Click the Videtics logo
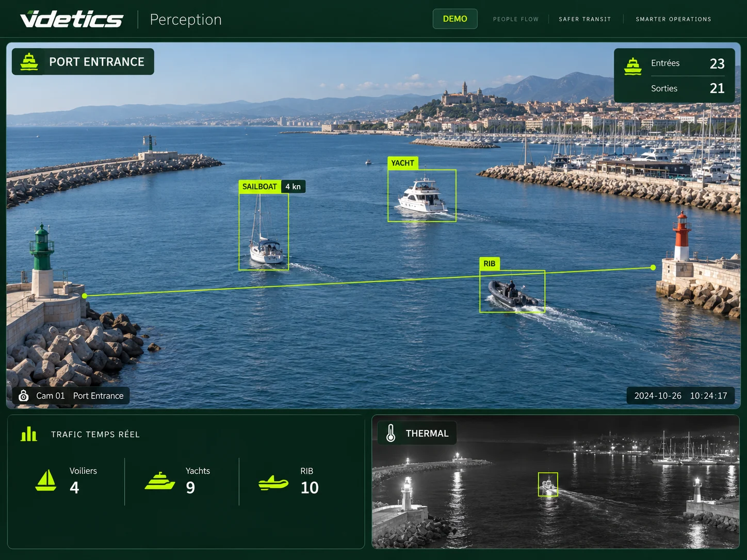 72,19
